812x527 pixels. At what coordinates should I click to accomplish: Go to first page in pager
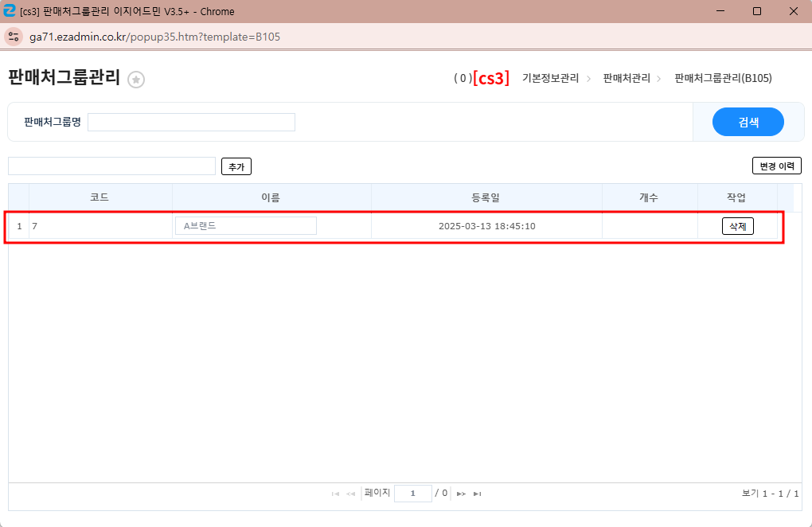[335, 494]
